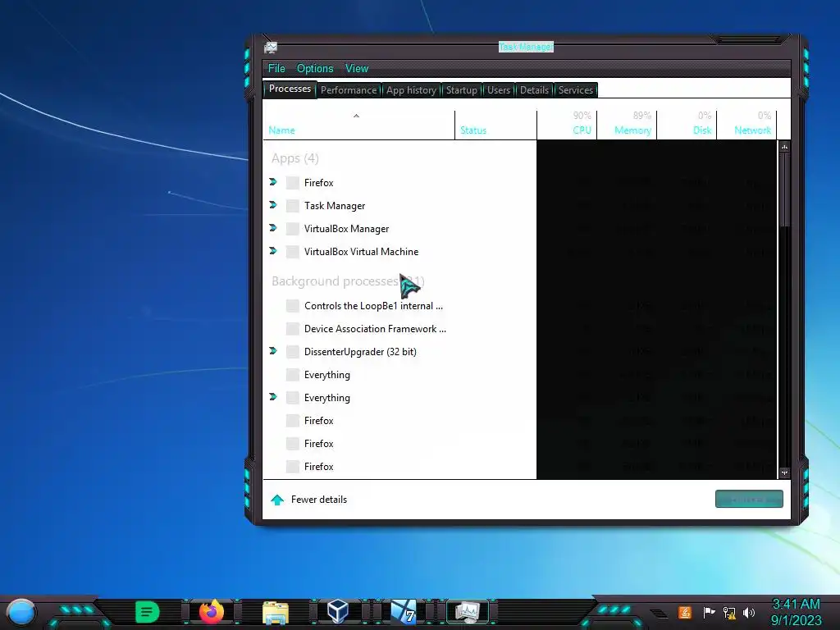This screenshot has width=840, height=630.
Task: Click the Task Manager taskbar icon
Action: point(467,612)
